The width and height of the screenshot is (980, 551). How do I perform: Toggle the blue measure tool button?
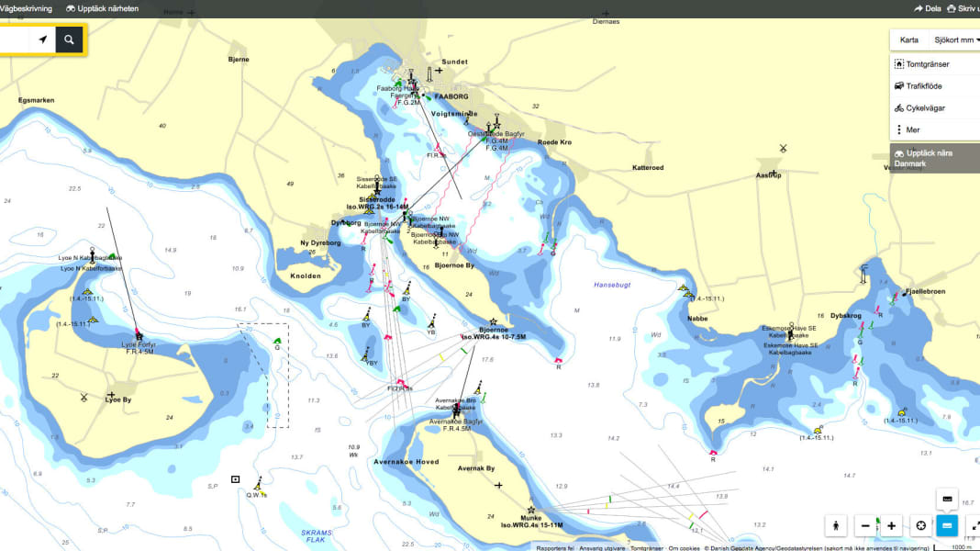[947, 526]
